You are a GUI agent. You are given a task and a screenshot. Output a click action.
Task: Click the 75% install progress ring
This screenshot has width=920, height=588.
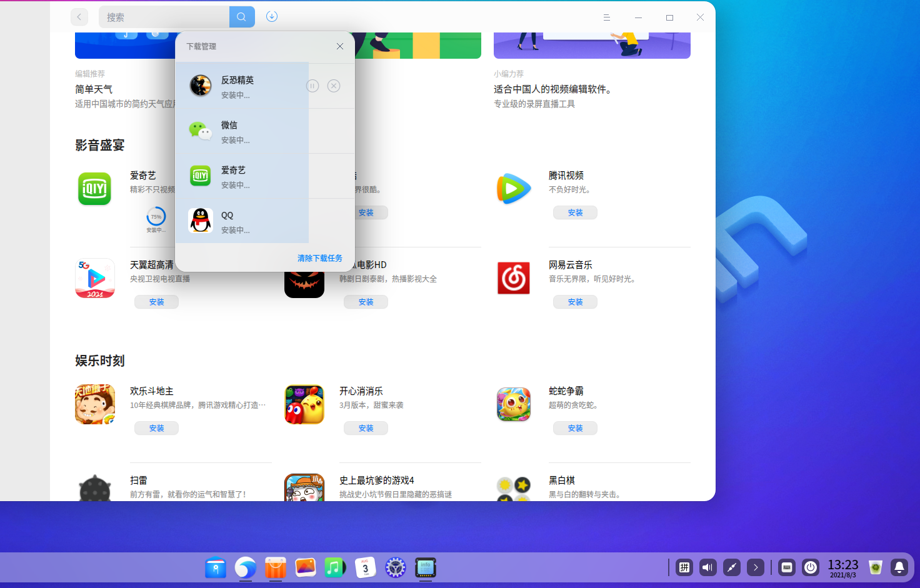156,217
